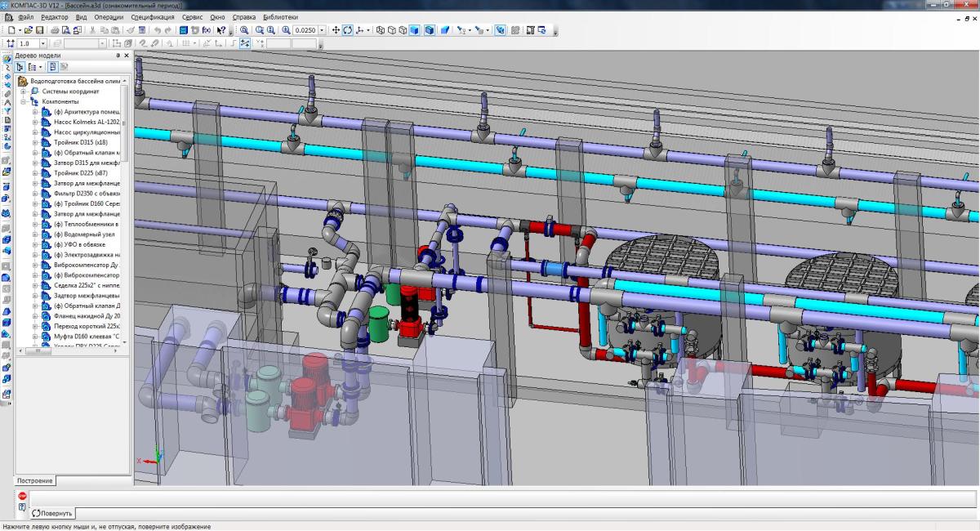Click the context Help cursor icon
This screenshot has width=980, height=531.
(221, 30)
